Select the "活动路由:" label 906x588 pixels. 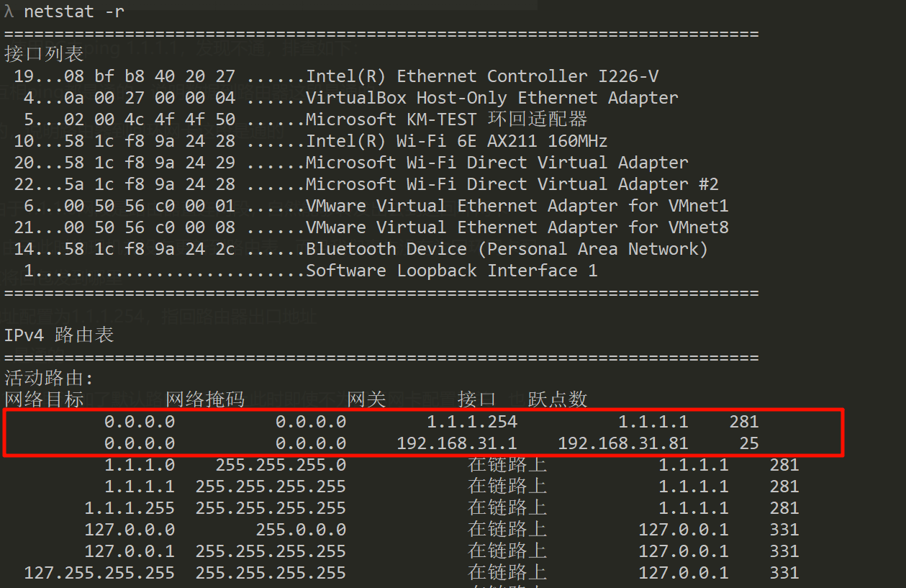pyautogui.click(x=50, y=379)
